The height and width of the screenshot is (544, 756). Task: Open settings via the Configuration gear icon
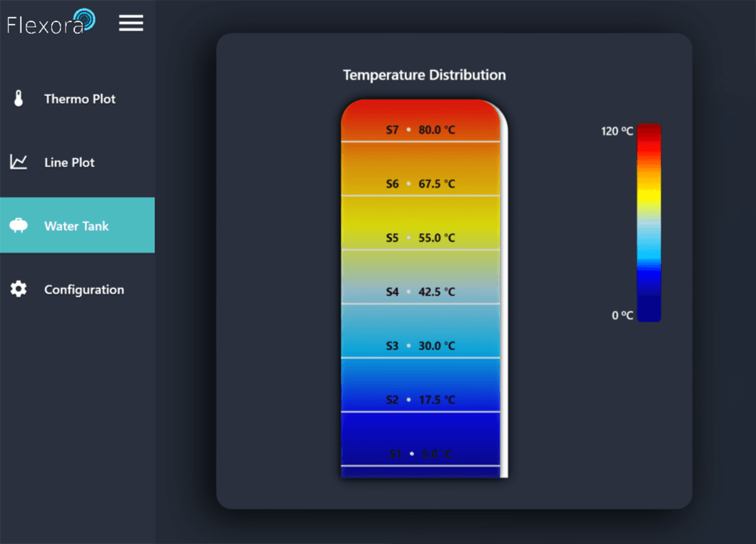coord(19,289)
